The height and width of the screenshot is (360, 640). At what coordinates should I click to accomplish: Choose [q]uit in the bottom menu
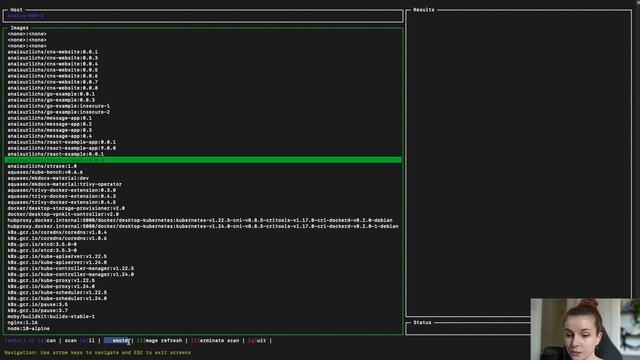pos(257,340)
